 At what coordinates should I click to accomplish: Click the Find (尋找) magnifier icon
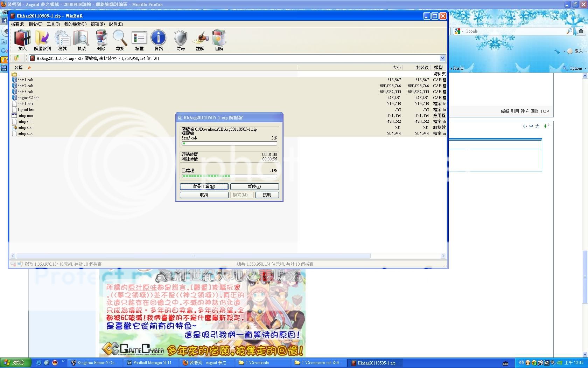coord(120,40)
